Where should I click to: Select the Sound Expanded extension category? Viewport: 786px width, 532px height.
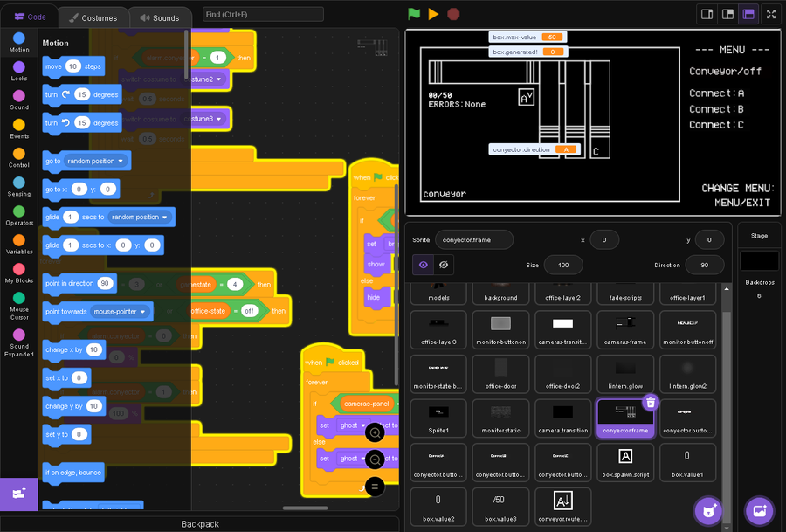[x=19, y=342]
